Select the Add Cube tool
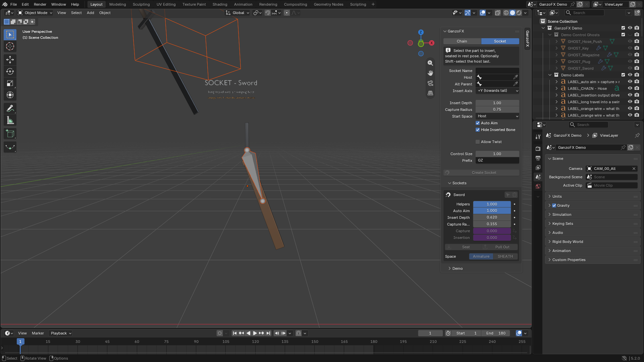Image resolution: width=644 pixels, height=362 pixels. click(10, 134)
